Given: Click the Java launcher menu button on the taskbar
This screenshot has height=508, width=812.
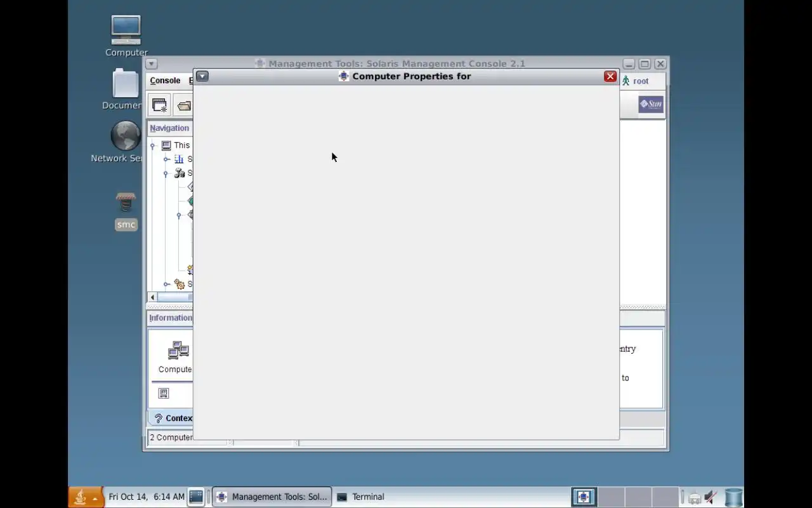Looking at the screenshot, I should (86, 497).
